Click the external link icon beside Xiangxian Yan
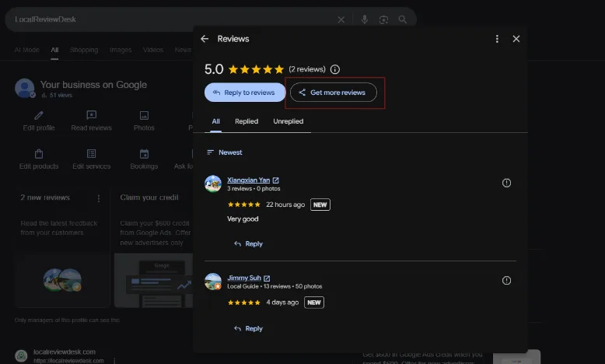This screenshot has width=605, height=364. (x=275, y=180)
